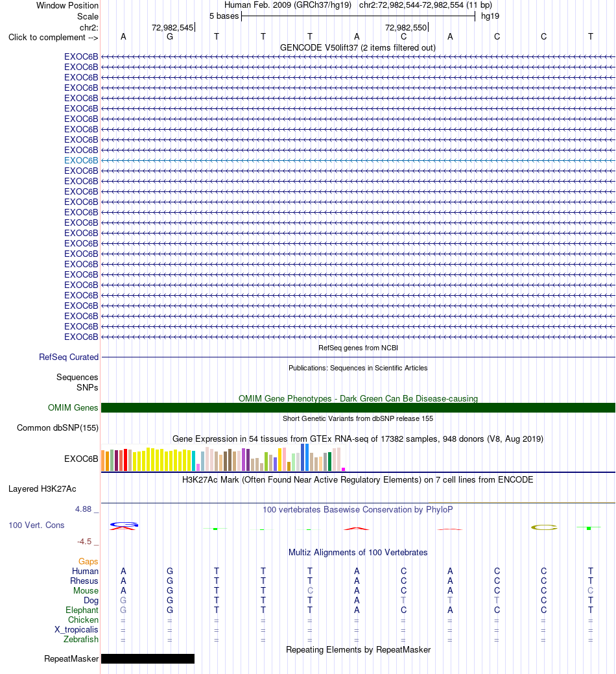
Task: Click the 'hg19' label beside scale bar
Action: click(x=490, y=16)
